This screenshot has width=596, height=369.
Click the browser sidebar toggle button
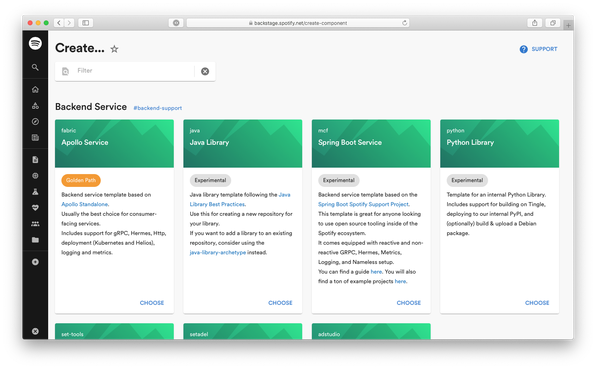pyautogui.click(x=86, y=23)
